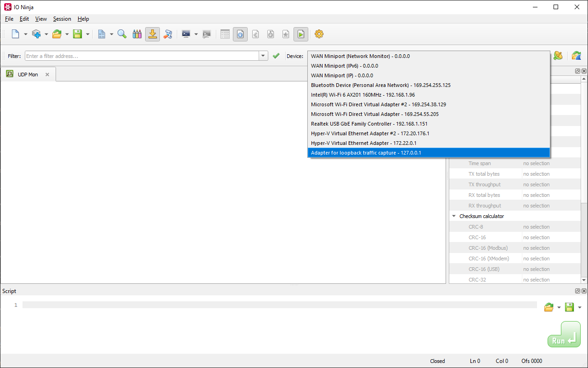Image resolution: width=588 pixels, height=368 pixels.
Task: Click the log list pane icon
Action: click(x=225, y=34)
